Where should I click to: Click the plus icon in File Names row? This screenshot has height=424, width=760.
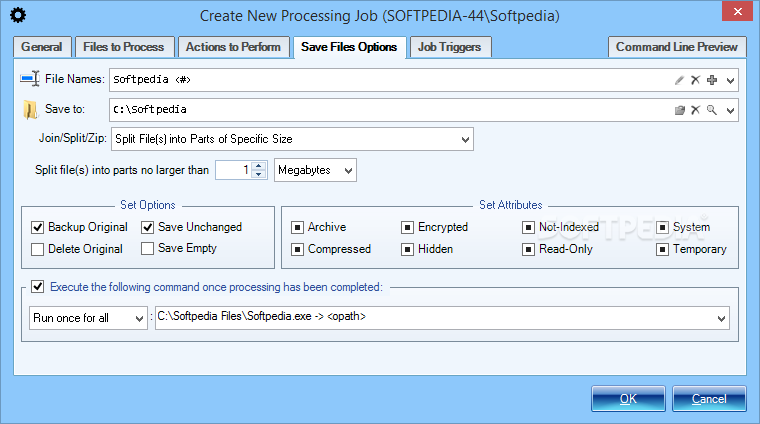[712, 80]
